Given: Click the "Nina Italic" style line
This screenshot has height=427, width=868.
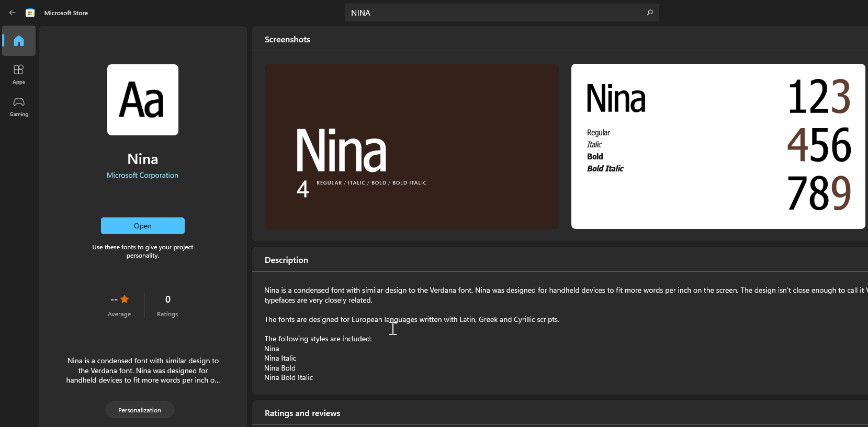Looking at the screenshot, I should point(280,358).
